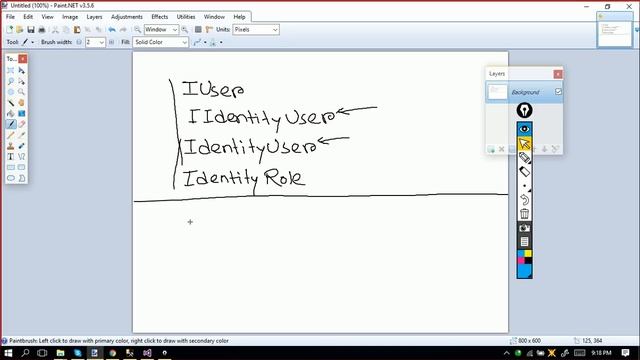Open the Effects menu
Screen dimensions: 640x360
coord(160,17)
